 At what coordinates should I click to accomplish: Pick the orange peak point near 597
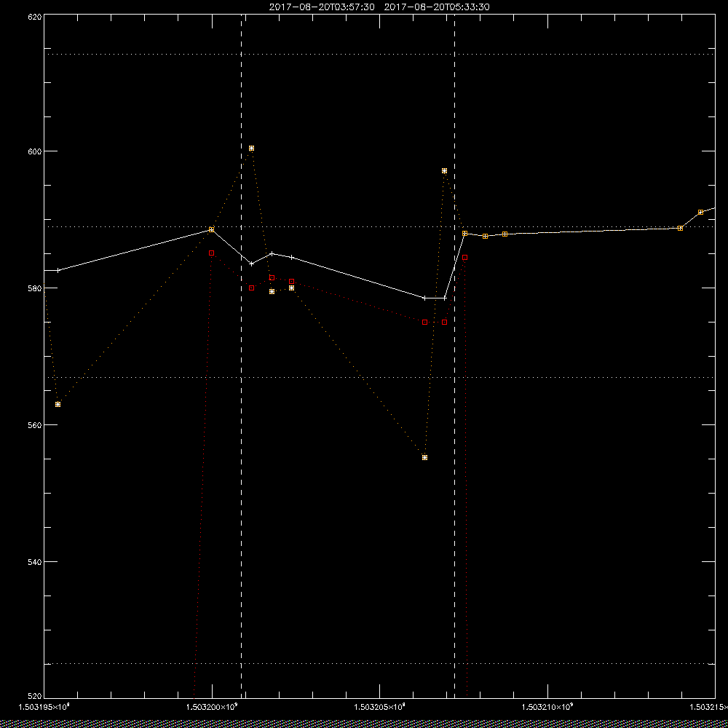coord(444,171)
